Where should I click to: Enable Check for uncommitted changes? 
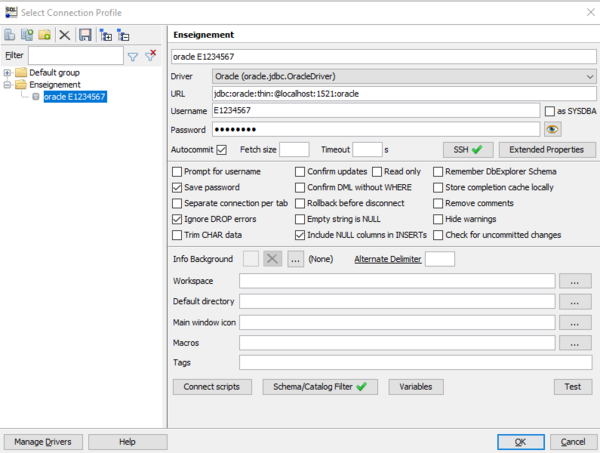(438, 235)
